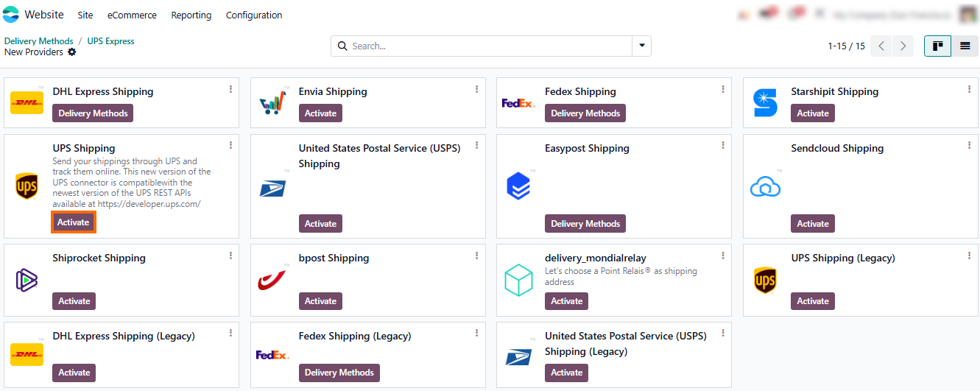Click the UPS Shipping logo thumbnail
Image resolution: width=980 pixels, height=391 pixels.
[27, 186]
